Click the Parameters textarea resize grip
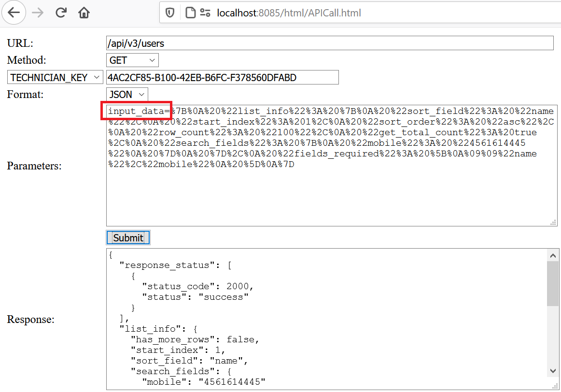Viewport: 561px width, 392px height. pos(553,223)
